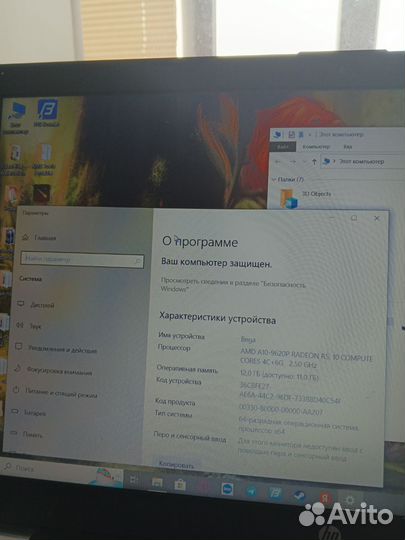This screenshot has width=405, height=540.
Task: Click the Процессор value AMD A10-9620P
Action: (306, 359)
